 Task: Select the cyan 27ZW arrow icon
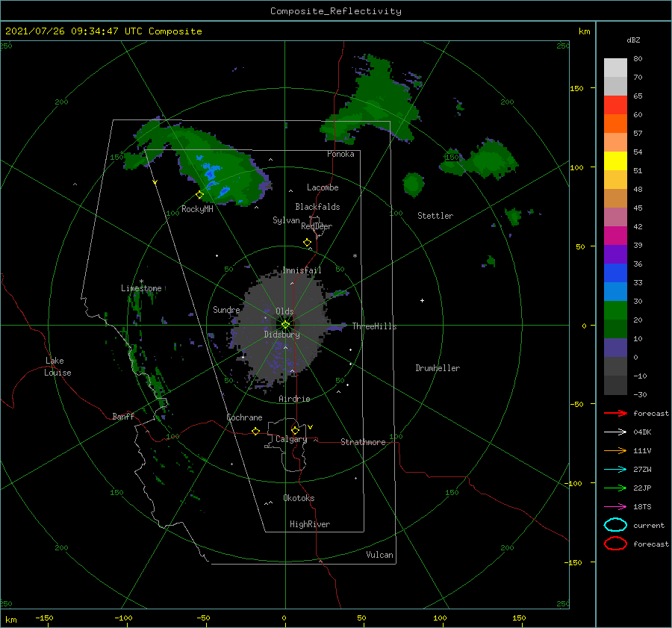point(615,470)
